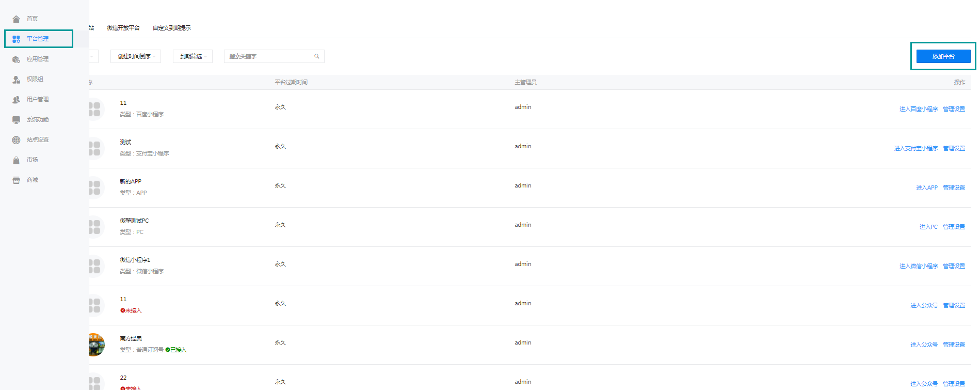Click the platform management grid icon
Image resolution: width=980 pixels, height=390 pixels.
tap(16, 39)
